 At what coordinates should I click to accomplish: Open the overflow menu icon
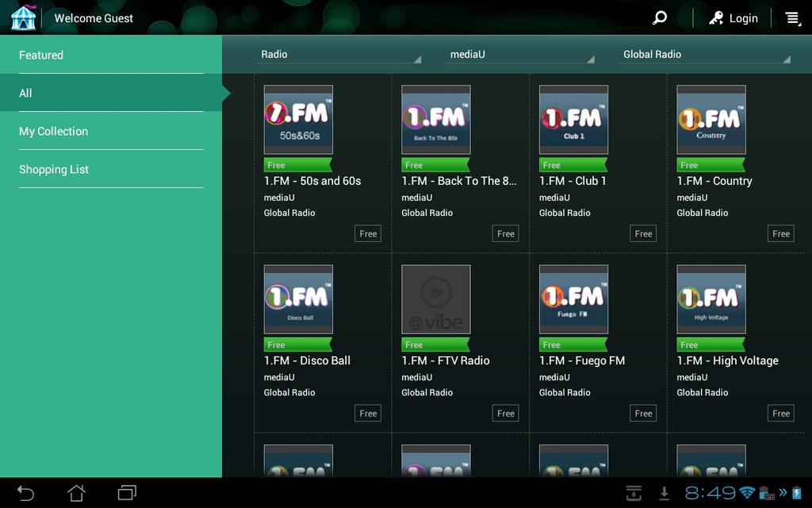792,18
